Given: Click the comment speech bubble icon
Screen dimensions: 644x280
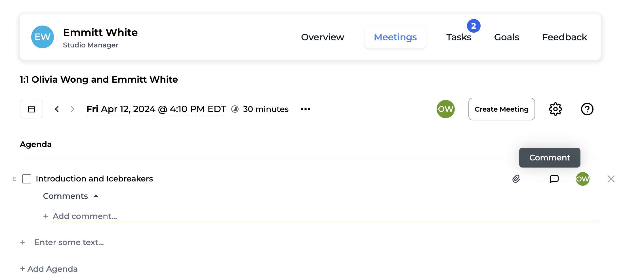Looking at the screenshot, I should coord(554,179).
